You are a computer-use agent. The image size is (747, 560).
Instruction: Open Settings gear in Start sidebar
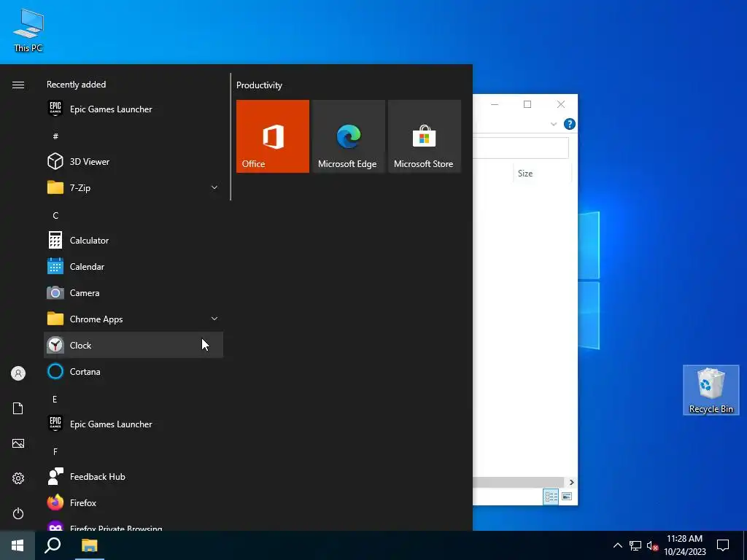[x=18, y=478]
